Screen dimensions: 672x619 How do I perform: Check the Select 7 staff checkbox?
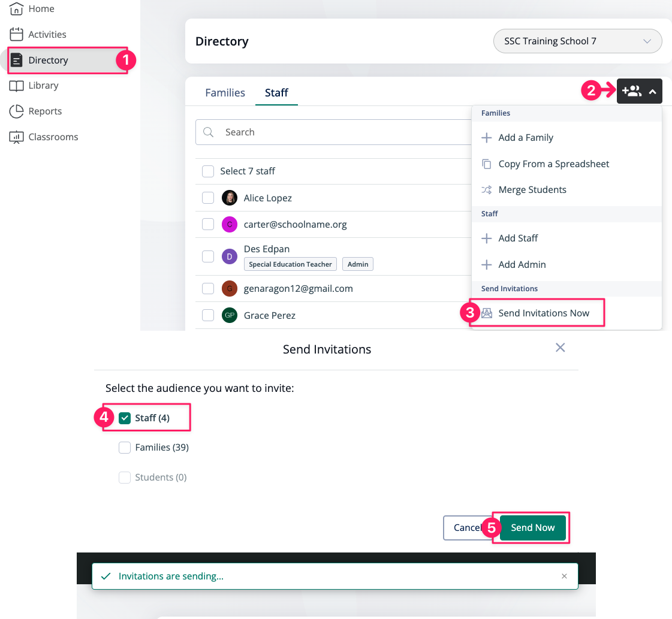(x=208, y=171)
